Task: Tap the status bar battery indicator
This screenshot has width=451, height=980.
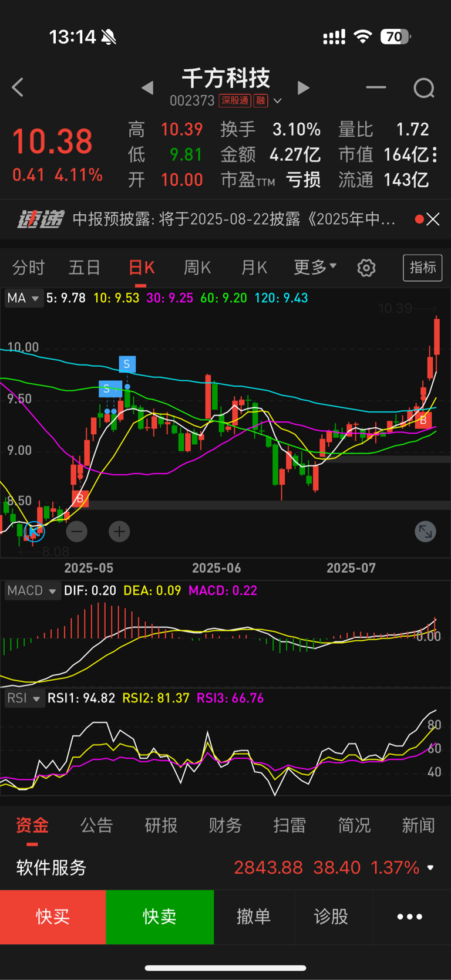Action: click(395, 37)
